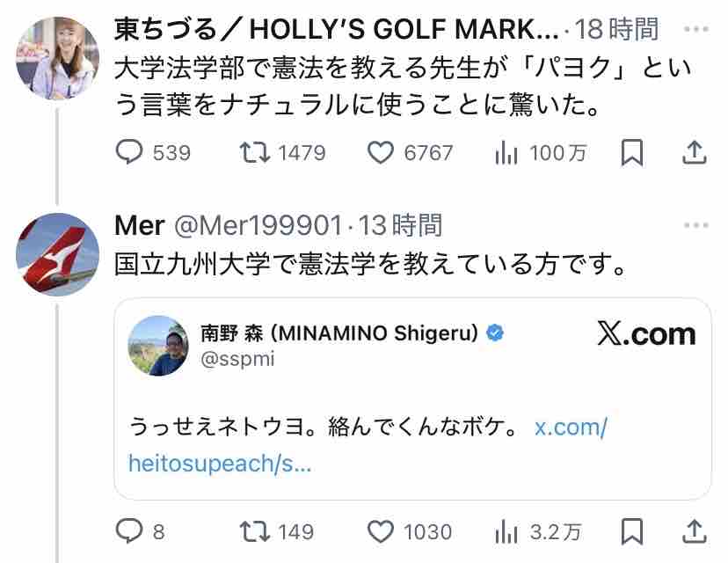
Task: Open Mer's airplane tail profile picture
Action: [57, 254]
